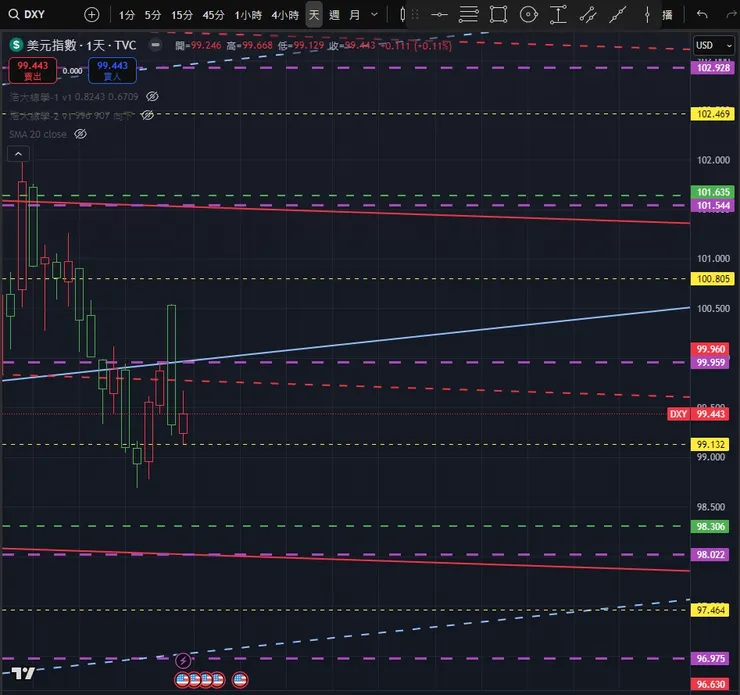Switch to the 週 weekly interval
This screenshot has height=695, width=740.
(x=334, y=15)
